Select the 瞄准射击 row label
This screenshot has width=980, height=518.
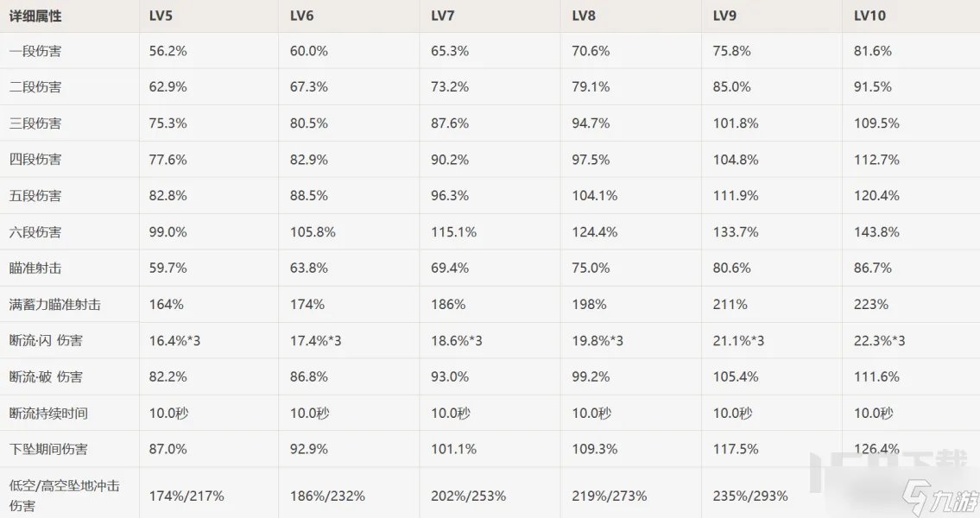click(35, 268)
